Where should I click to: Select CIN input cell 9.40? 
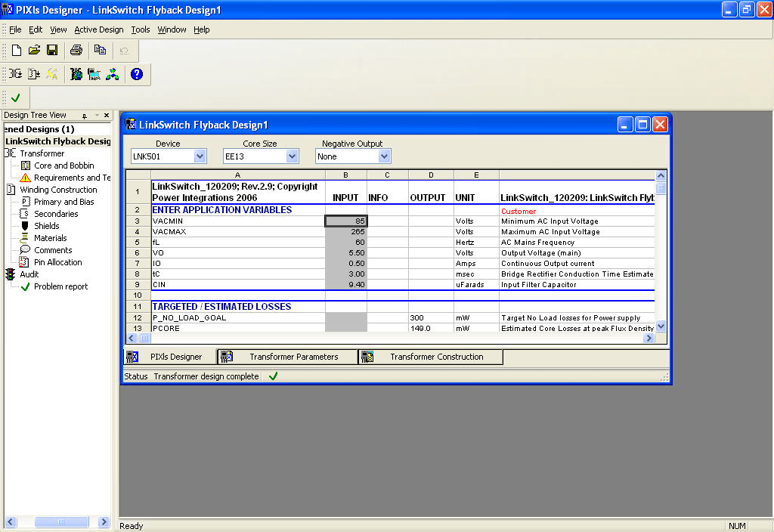click(345, 285)
